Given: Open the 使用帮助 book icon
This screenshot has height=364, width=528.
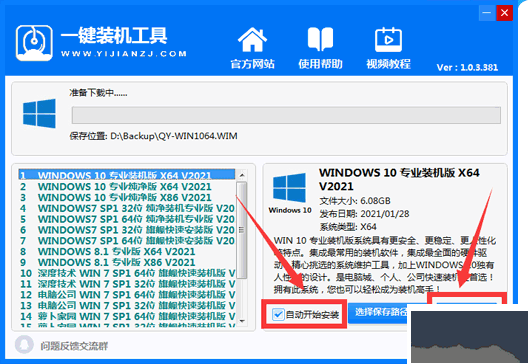Looking at the screenshot, I should (x=320, y=39).
